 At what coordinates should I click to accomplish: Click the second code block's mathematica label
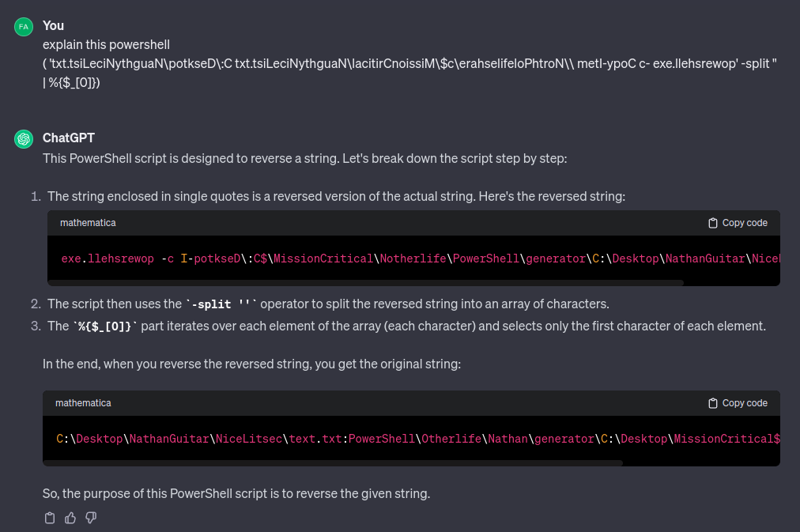(x=83, y=403)
